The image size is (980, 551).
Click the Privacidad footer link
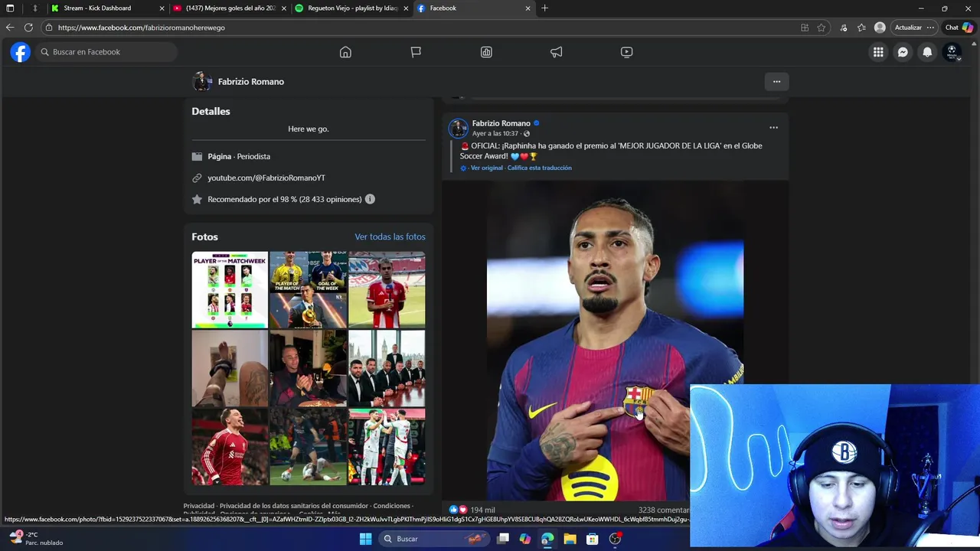[199, 506]
